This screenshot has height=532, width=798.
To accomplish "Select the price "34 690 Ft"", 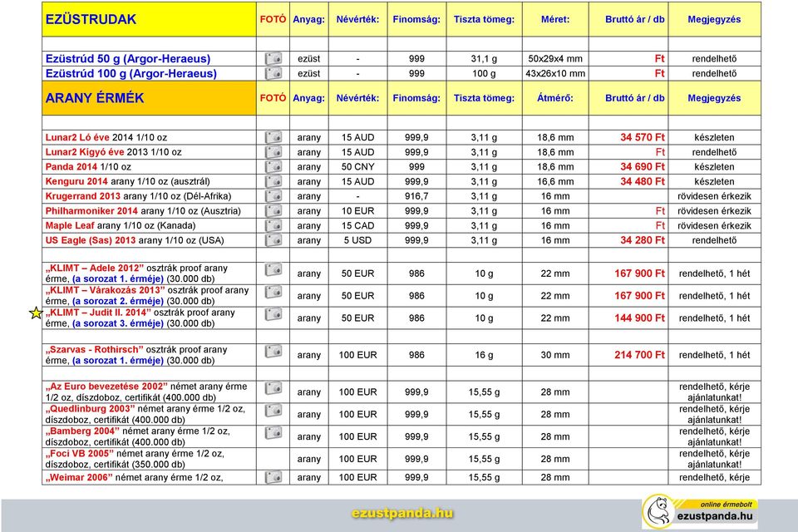I will click(x=643, y=167).
